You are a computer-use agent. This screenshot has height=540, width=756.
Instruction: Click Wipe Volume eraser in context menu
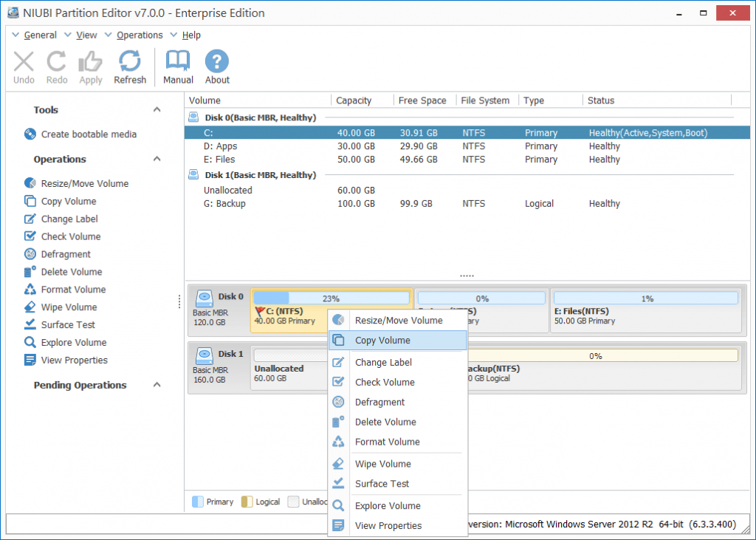[x=338, y=464]
